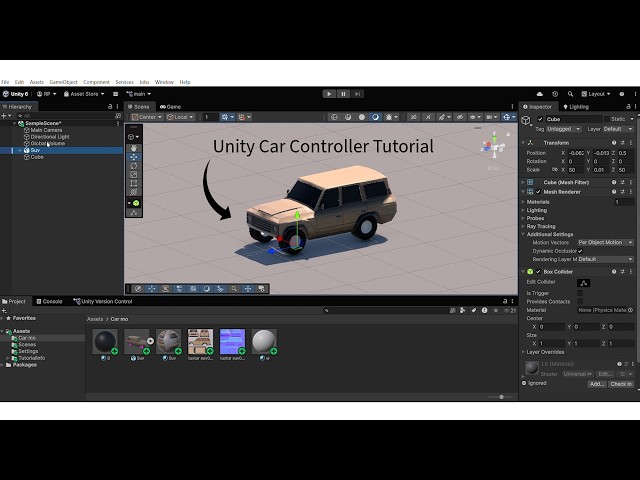The image size is (640, 480).
Task: Expand the Suv object in Hierarchy
Action: [x=20, y=150]
